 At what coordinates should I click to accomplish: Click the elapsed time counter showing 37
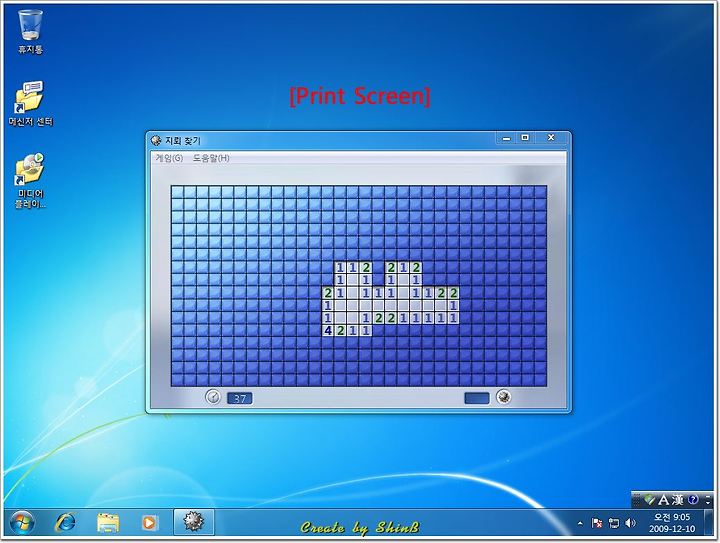[240, 398]
